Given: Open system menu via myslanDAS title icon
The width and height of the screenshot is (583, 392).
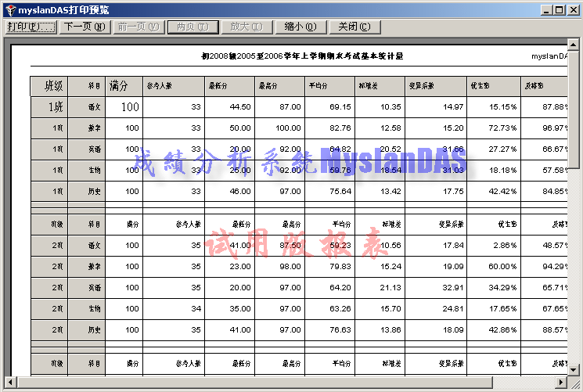Looking at the screenshot, I should [9, 9].
